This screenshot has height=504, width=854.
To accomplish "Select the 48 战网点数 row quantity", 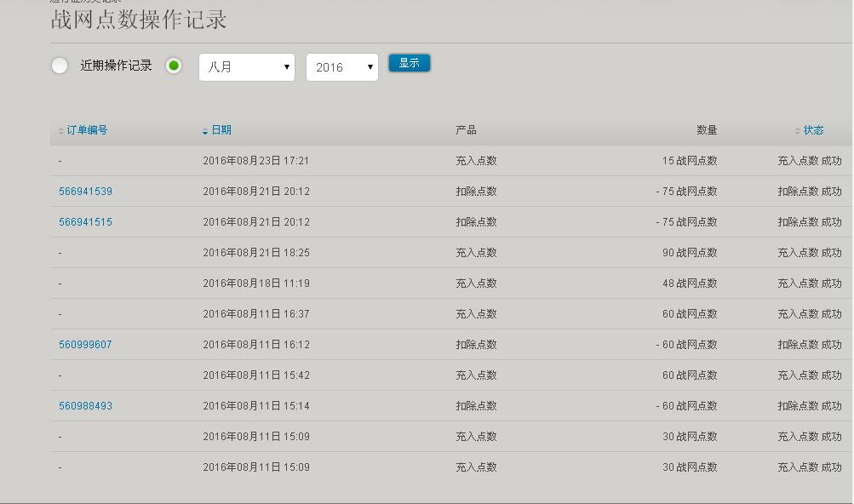I will 690,283.
